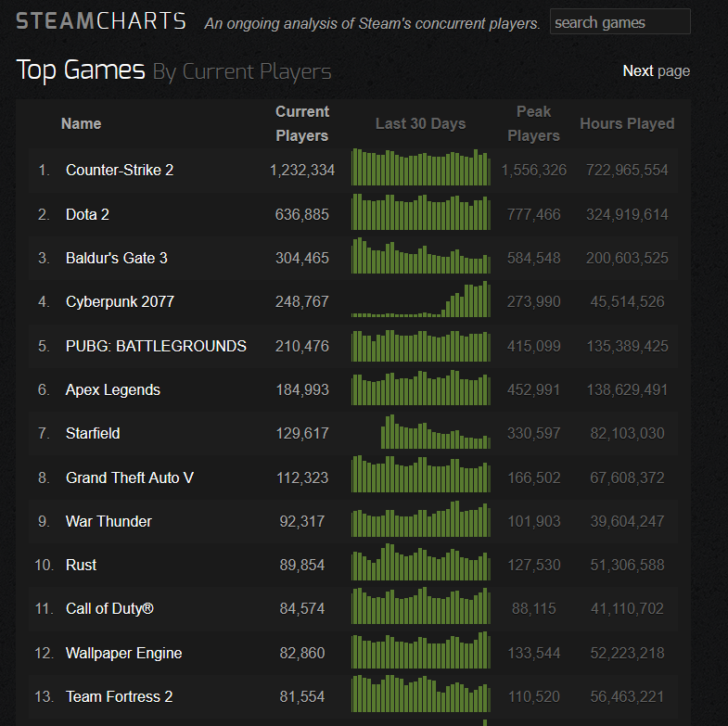This screenshot has height=726, width=728.
Task: Focus the search games input field
Action: 619,22
